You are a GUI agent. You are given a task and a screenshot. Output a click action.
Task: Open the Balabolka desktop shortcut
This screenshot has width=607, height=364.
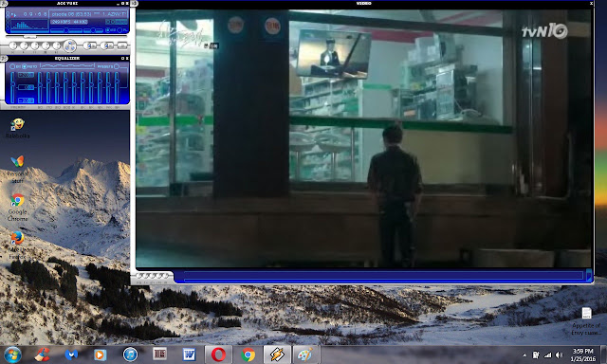click(17, 129)
